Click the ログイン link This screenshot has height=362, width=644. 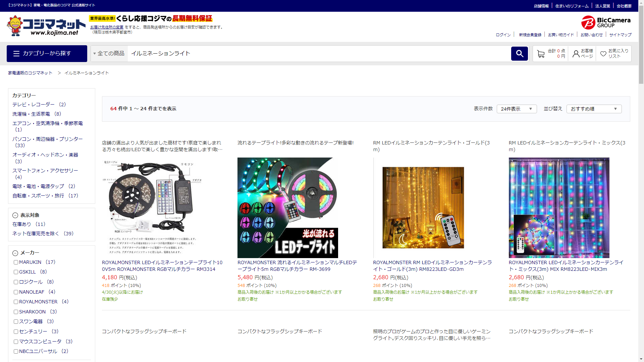(503, 35)
